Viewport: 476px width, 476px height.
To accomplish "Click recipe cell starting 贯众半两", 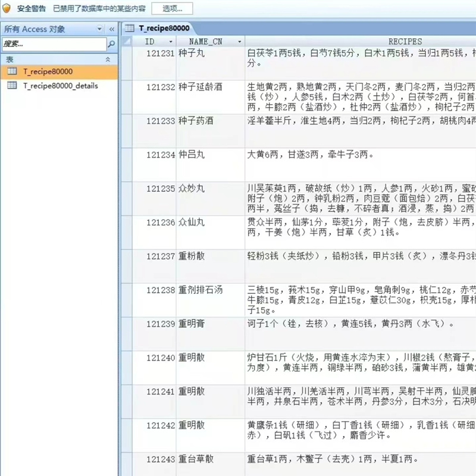I will coord(361,233).
